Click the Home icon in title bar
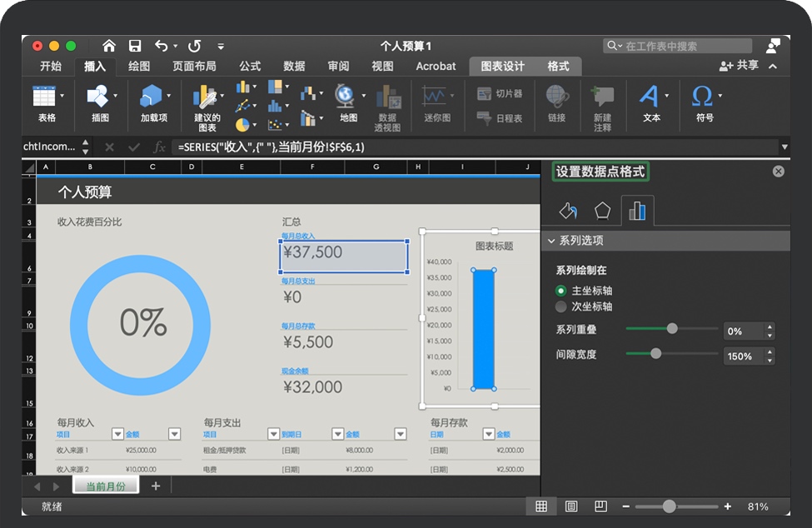 [x=109, y=46]
